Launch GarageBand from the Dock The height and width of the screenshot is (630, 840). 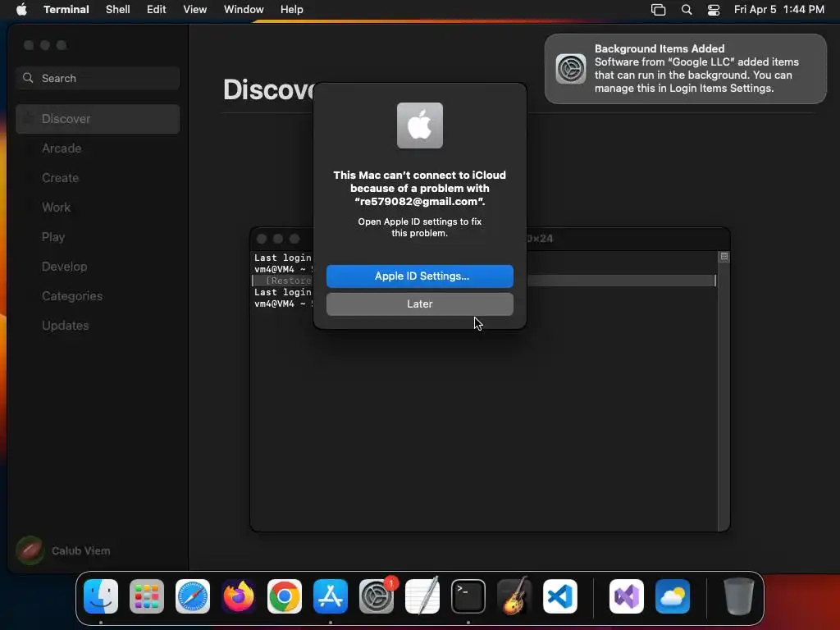(514, 596)
